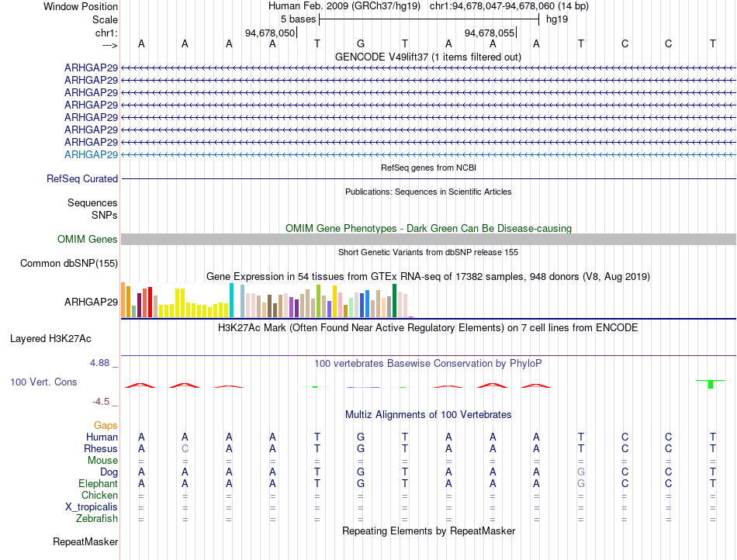Select the Elephant species label
This screenshot has width=737, height=560.
99,483
